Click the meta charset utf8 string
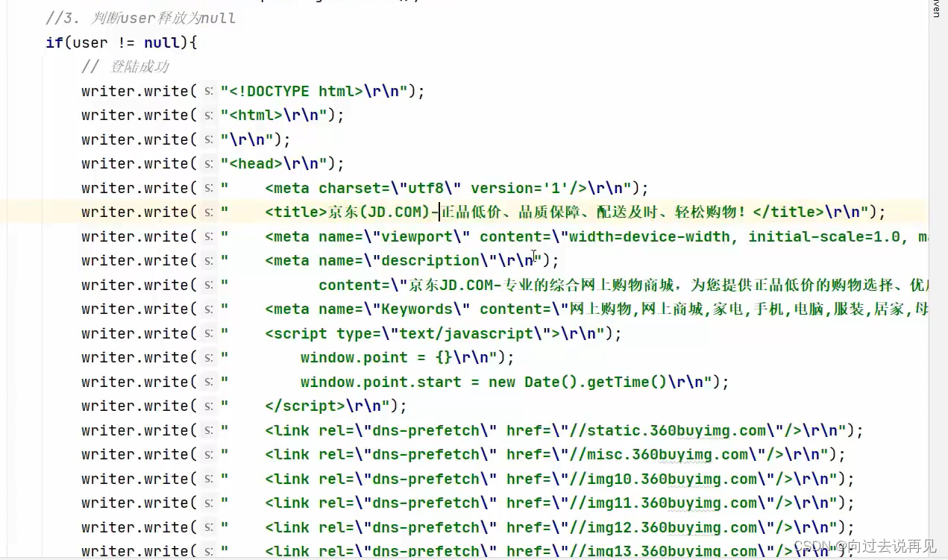Screen dimensions: 948x560 pyautogui.click(x=426, y=188)
